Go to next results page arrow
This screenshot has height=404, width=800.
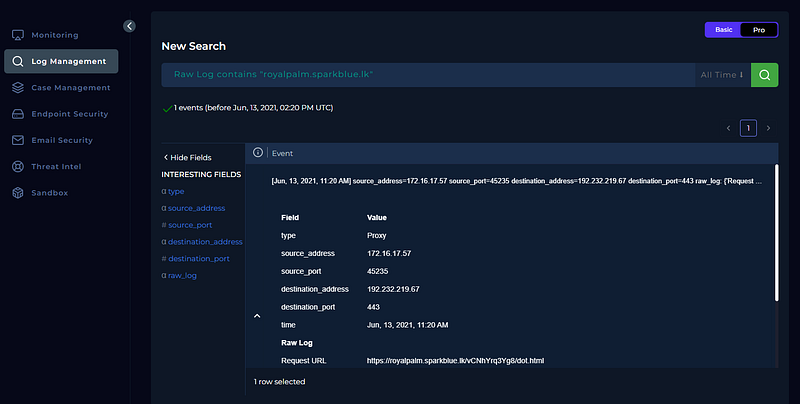coord(768,128)
